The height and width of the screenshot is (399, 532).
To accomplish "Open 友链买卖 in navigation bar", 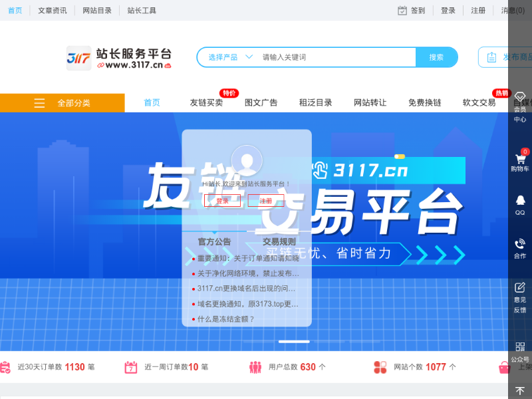I will point(206,102).
